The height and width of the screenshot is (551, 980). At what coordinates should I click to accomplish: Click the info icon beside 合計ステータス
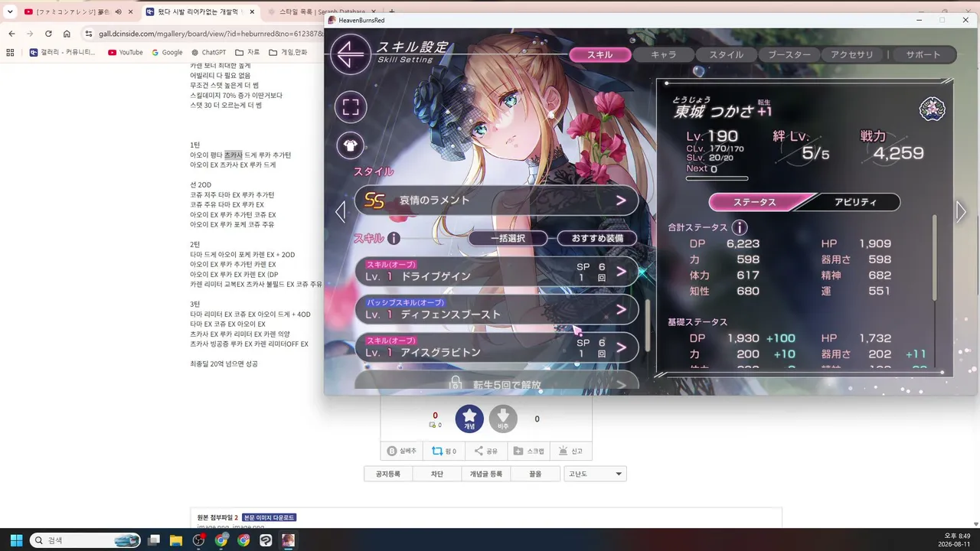740,227
